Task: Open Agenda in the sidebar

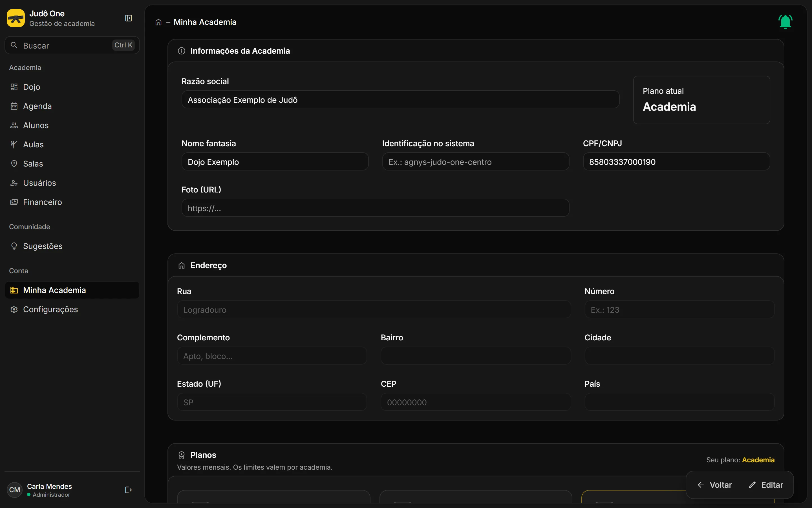Action: point(72,106)
